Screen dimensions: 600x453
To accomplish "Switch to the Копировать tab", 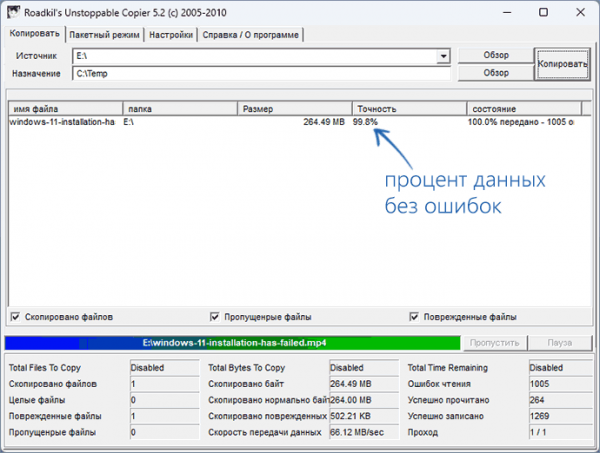I will [34, 34].
